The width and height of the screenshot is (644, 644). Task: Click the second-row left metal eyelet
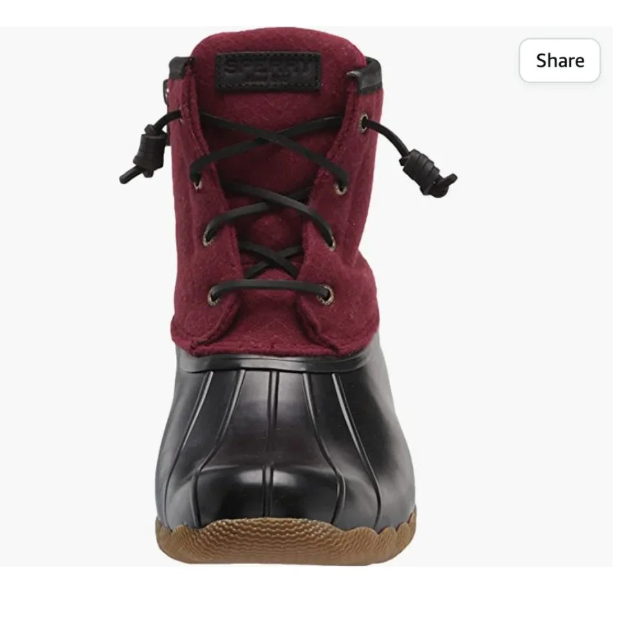click(x=198, y=183)
